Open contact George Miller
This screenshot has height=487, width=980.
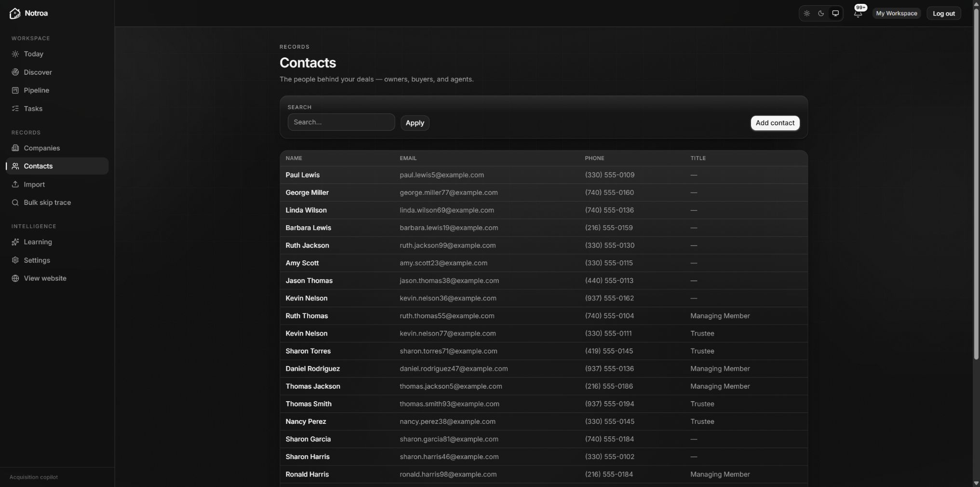click(x=307, y=192)
